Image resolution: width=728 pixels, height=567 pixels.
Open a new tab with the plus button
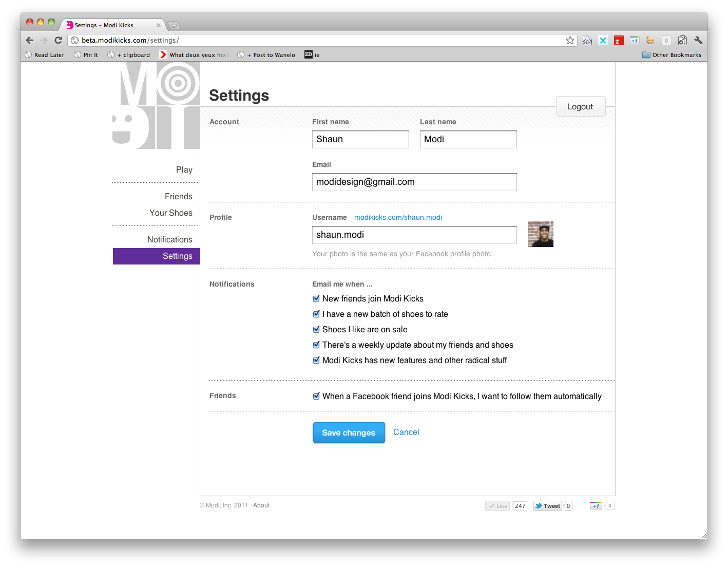coord(174,25)
